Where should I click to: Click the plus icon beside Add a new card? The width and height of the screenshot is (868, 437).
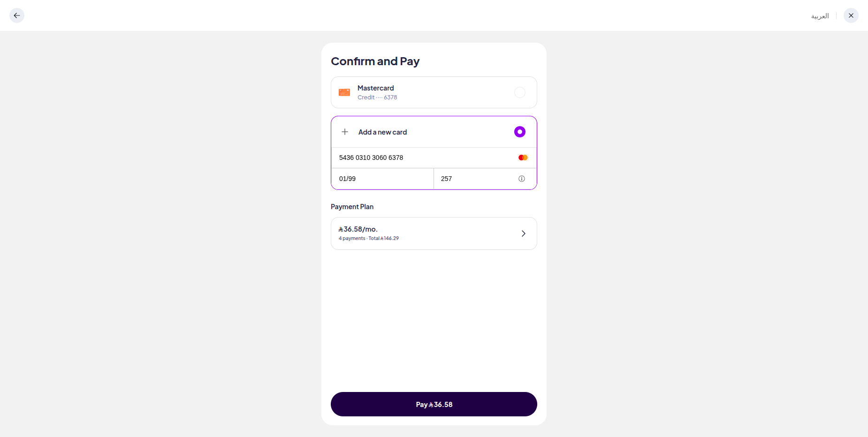point(345,132)
